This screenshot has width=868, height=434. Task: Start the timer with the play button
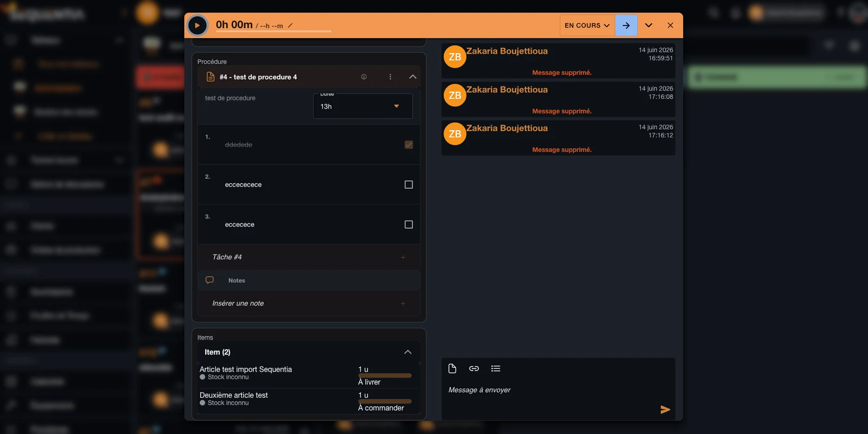click(197, 25)
